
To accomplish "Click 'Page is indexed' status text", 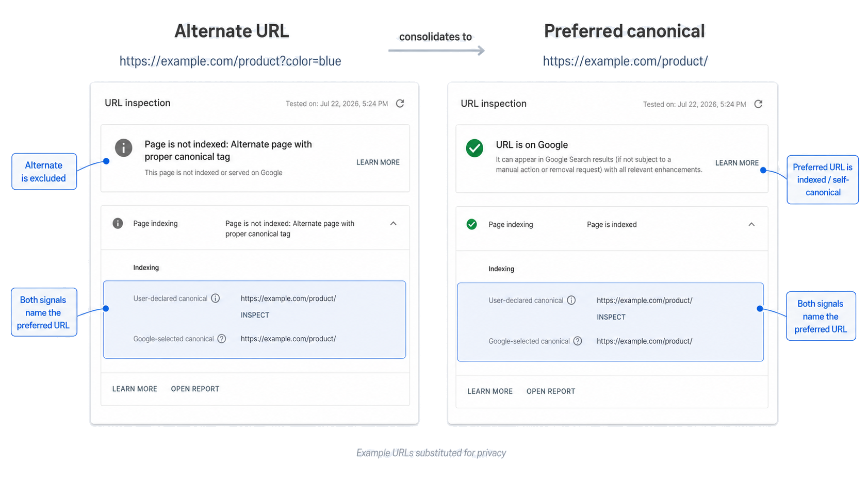I will tap(612, 225).
